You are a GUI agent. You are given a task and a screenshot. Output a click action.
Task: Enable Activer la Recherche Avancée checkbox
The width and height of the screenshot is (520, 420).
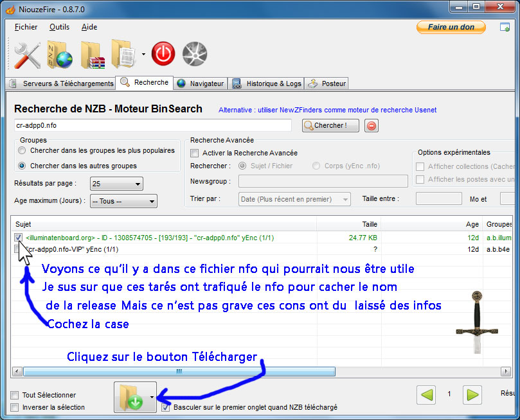pyautogui.click(x=195, y=153)
